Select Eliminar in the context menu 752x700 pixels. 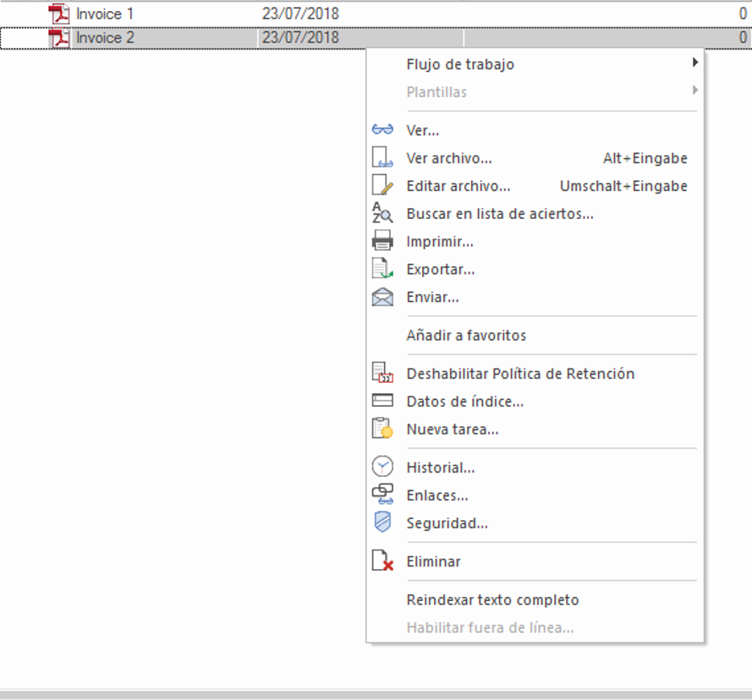tap(535, 561)
